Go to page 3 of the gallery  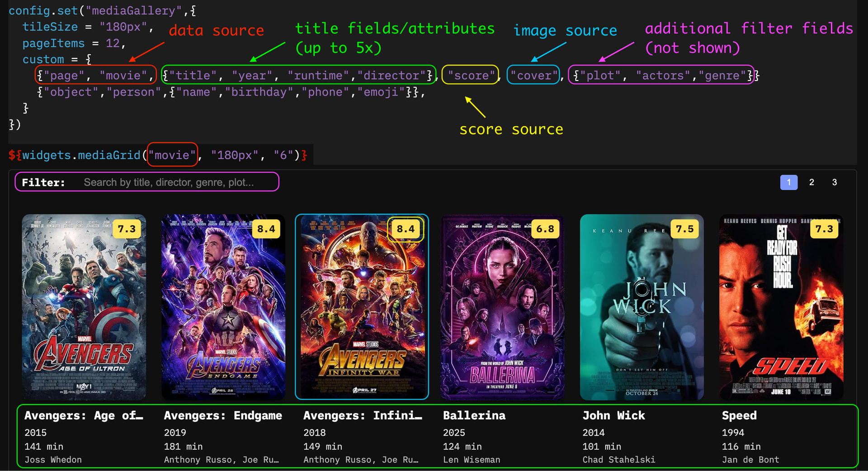pyautogui.click(x=835, y=182)
